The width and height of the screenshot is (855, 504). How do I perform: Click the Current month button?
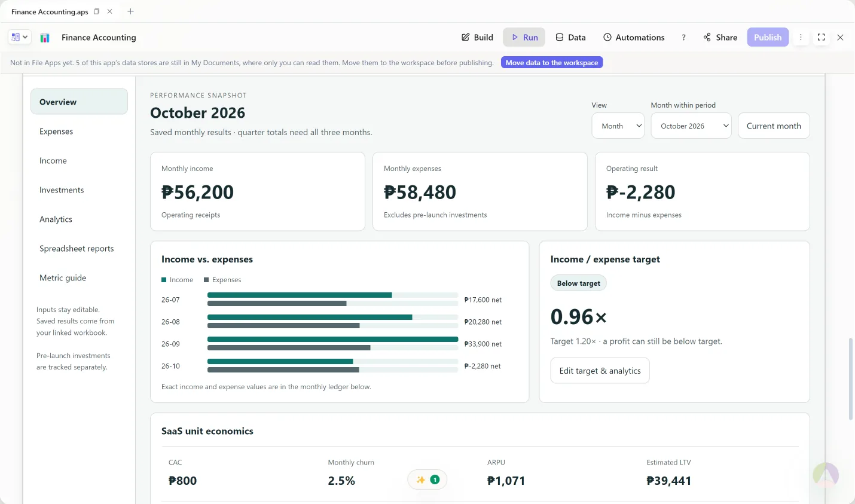(x=774, y=126)
